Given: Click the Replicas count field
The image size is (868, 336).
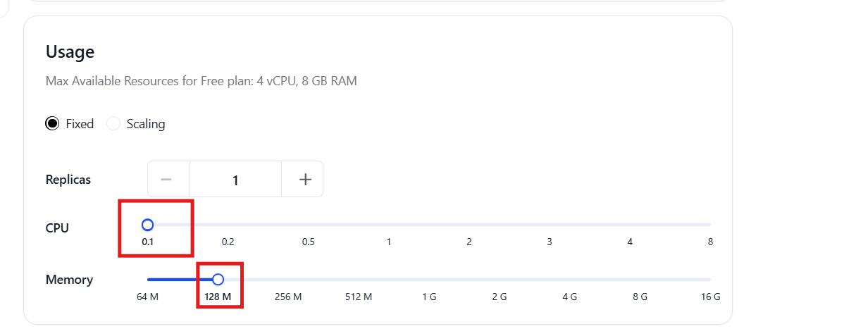Looking at the screenshot, I should point(235,179).
